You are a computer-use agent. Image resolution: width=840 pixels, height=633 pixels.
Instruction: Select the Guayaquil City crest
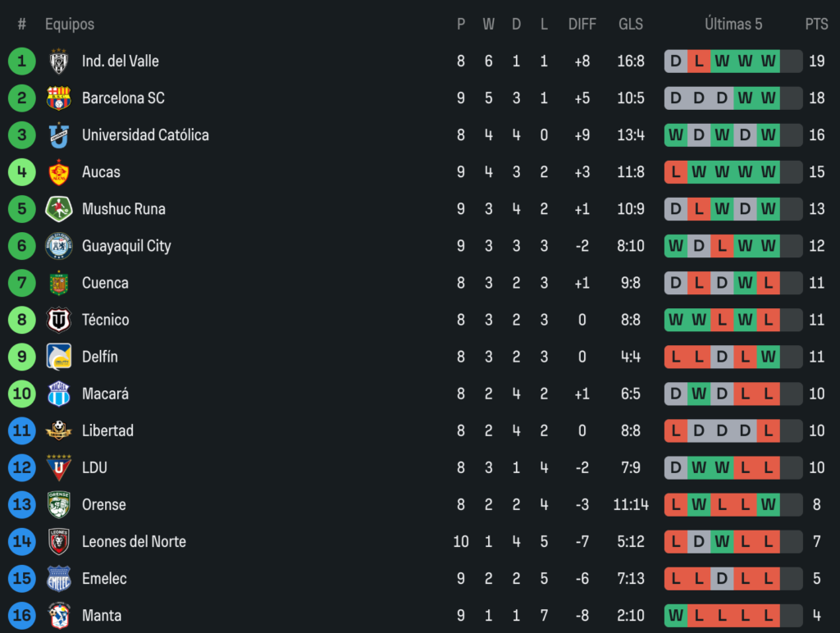pos(58,246)
